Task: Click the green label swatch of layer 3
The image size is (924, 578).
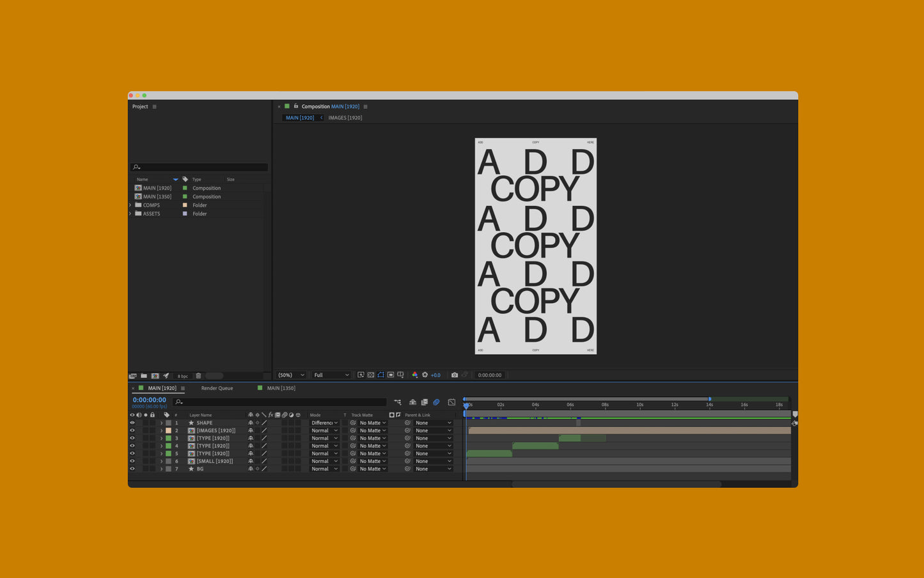Action: (168, 438)
